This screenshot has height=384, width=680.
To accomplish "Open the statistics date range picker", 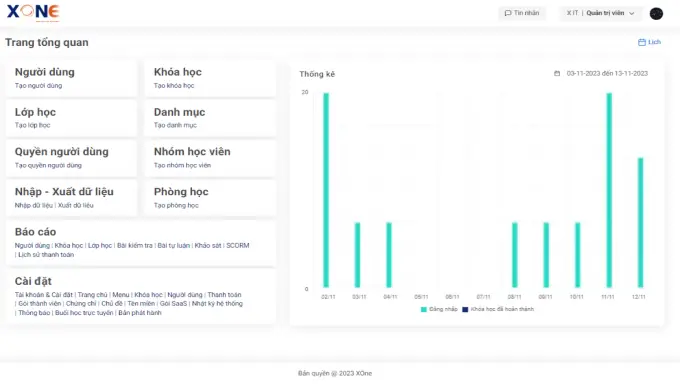I will [607, 73].
